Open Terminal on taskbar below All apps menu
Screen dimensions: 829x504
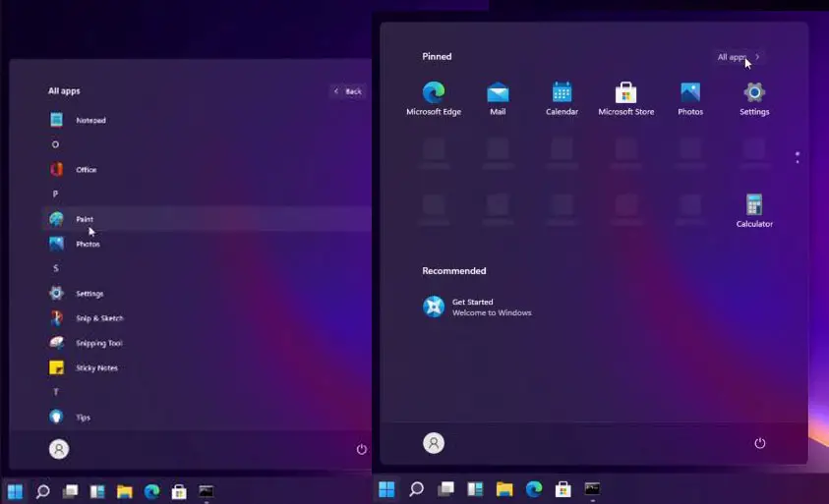[207, 491]
